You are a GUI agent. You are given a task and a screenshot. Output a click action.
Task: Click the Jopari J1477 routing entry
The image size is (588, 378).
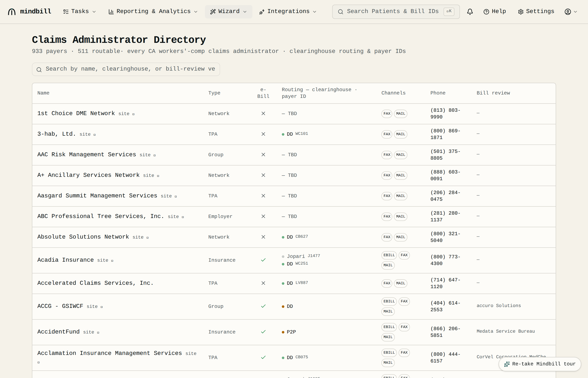pyautogui.click(x=301, y=256)
